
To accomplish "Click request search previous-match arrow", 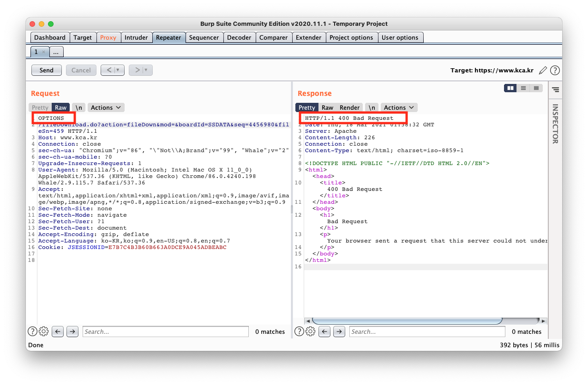I will tap(58, 332).
